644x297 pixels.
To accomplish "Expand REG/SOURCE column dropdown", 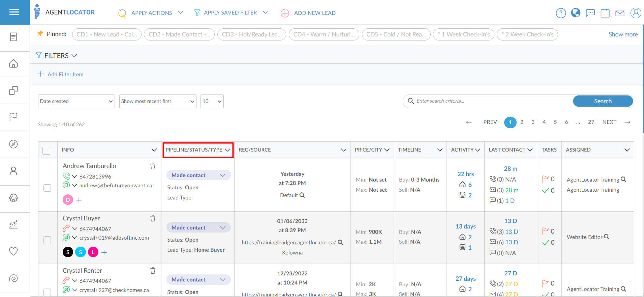I will pyautogui.click(x=343, y=150).
